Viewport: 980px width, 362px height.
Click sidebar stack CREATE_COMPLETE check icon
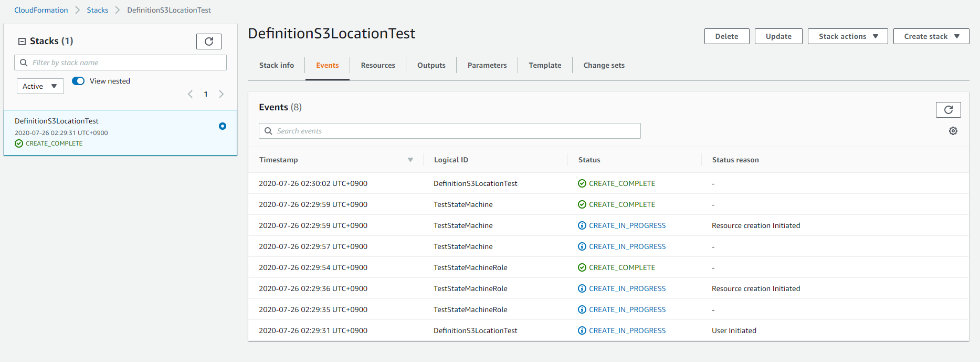(19, 143)
